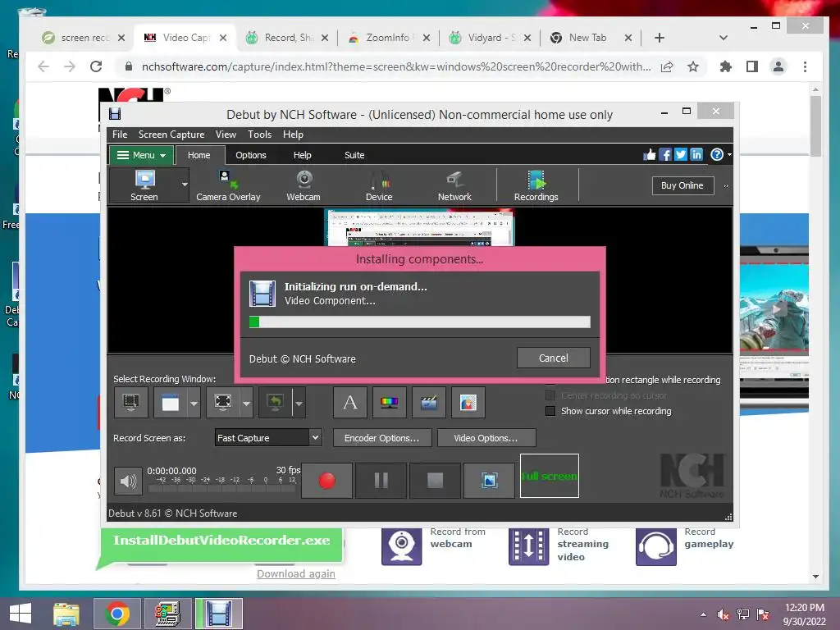Viewport: 840px width, 630px height.
Task: Mute the audio speaker icon in Debut
Action: (128, 481)
